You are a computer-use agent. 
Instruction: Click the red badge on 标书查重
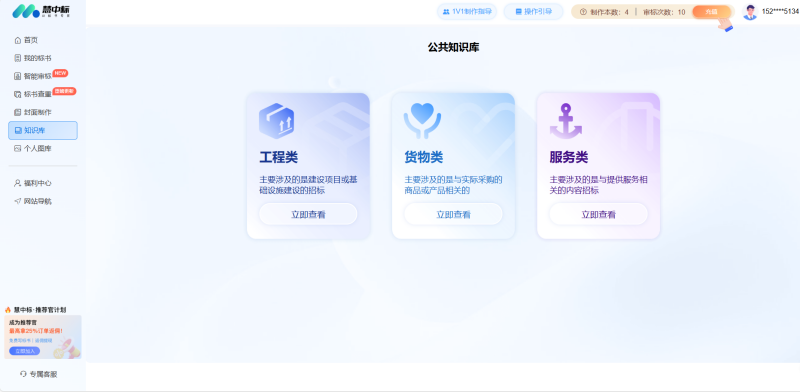64,91
